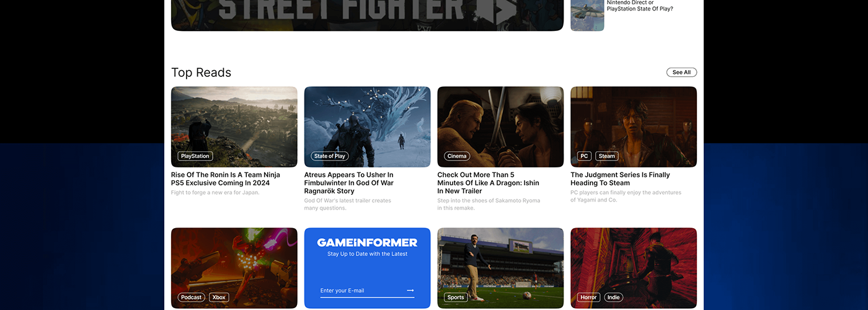Viewport: 868px width, 310px height.
Task: Select the State of Play tag
Action: coord(330,156)
